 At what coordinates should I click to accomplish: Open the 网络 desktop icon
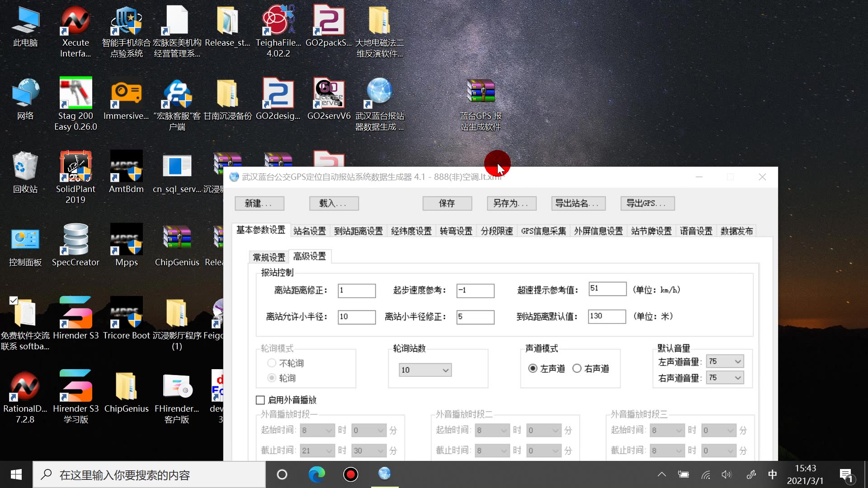[25, 99]
